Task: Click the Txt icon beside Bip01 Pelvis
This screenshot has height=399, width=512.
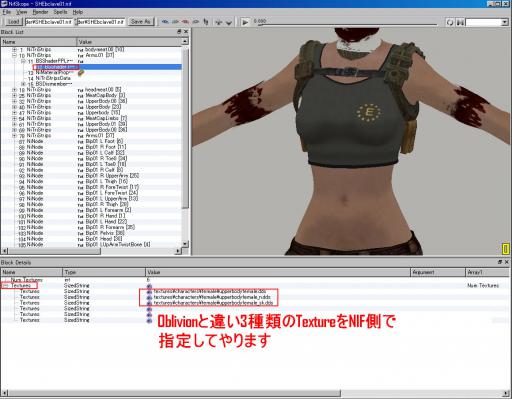Action: point(80,233)
